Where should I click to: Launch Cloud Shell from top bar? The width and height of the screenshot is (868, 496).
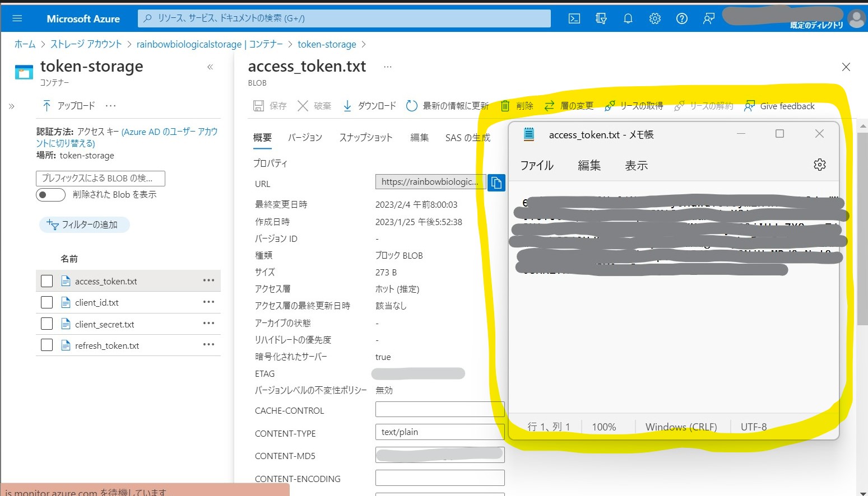[x=574, y=18]
